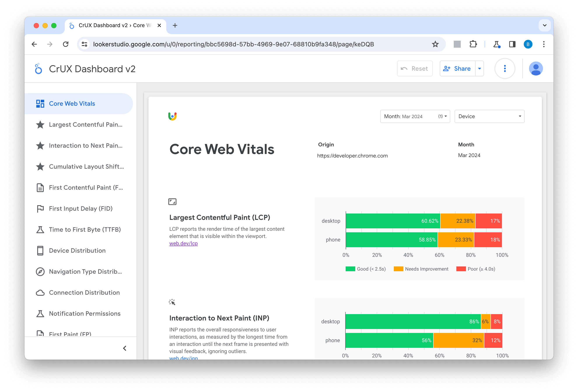
Task: Expand the Device dropdown selector
Action: (x=489, y=116)
